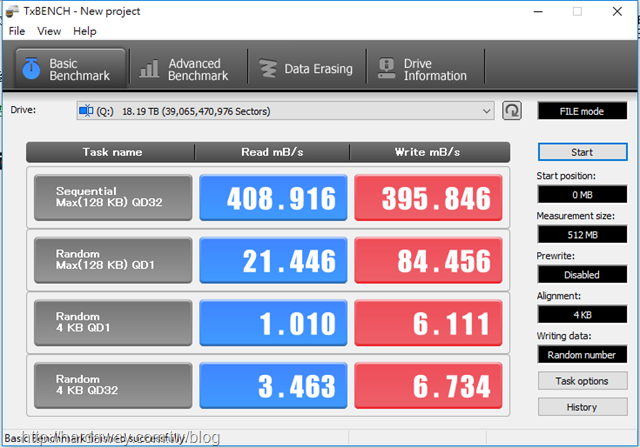Click the sequential write result 395.846
Image resolution: width=640 pixels, height=448 pixels.
tap(428, 197)
